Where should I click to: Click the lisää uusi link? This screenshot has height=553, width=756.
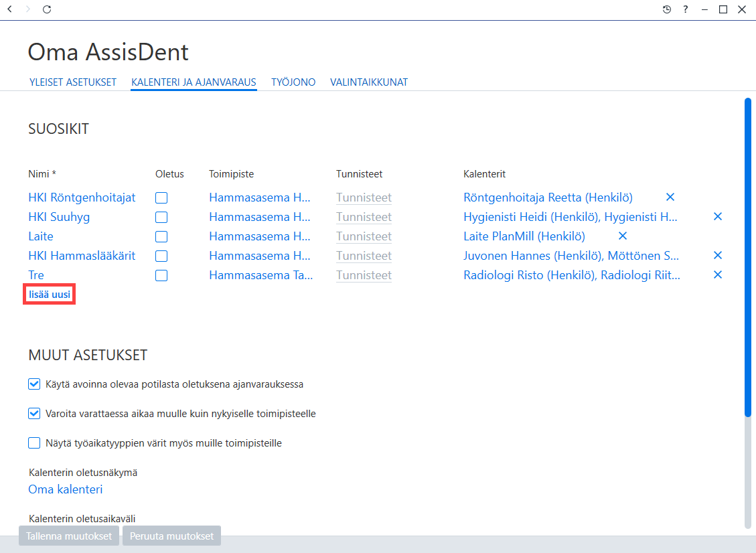pos(49,294)
